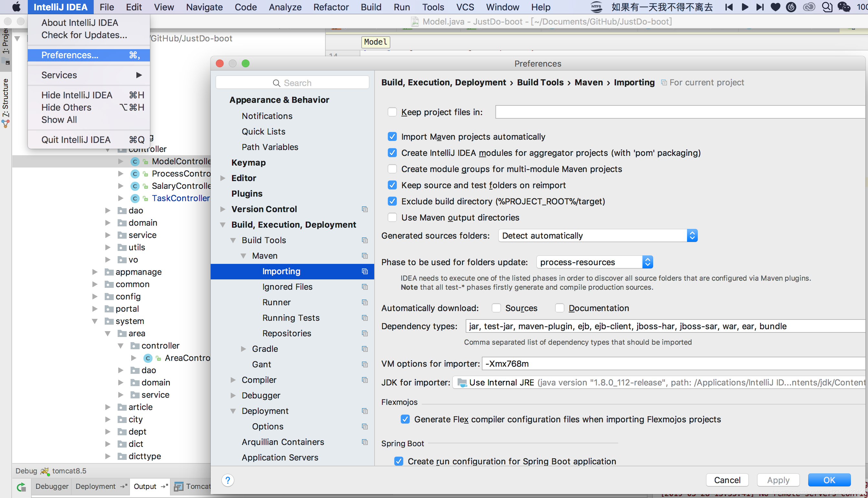Click the previous track icon in menu bar
The image size is (868, 498).
[x=729, y=7]
